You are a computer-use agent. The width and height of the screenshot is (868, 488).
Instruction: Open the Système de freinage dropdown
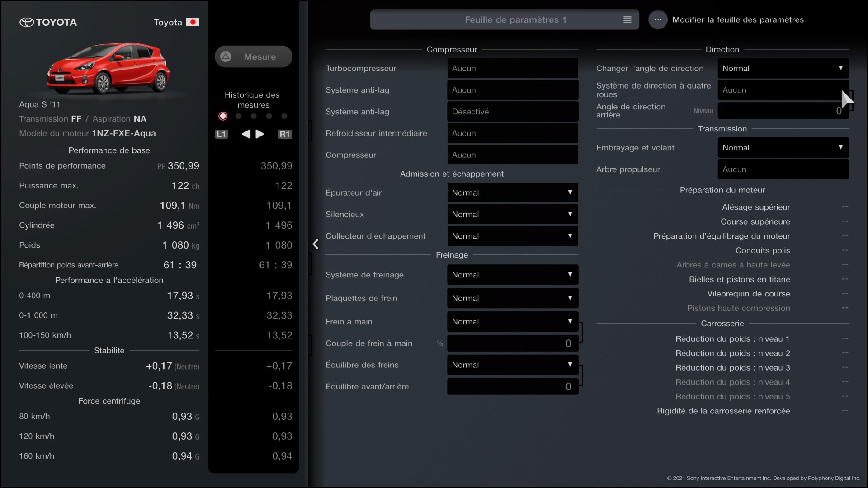click(x=512, y=275)
